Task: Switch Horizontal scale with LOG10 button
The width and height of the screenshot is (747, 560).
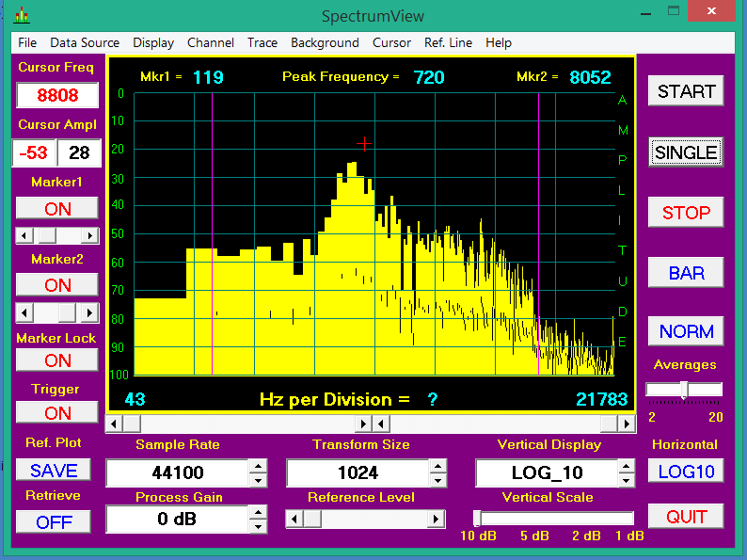Action: 686,471
